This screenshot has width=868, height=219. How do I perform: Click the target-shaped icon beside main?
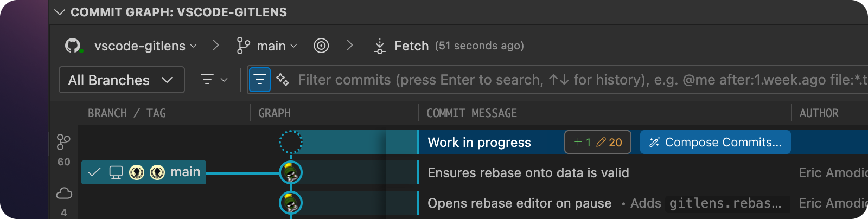(321, 46)
